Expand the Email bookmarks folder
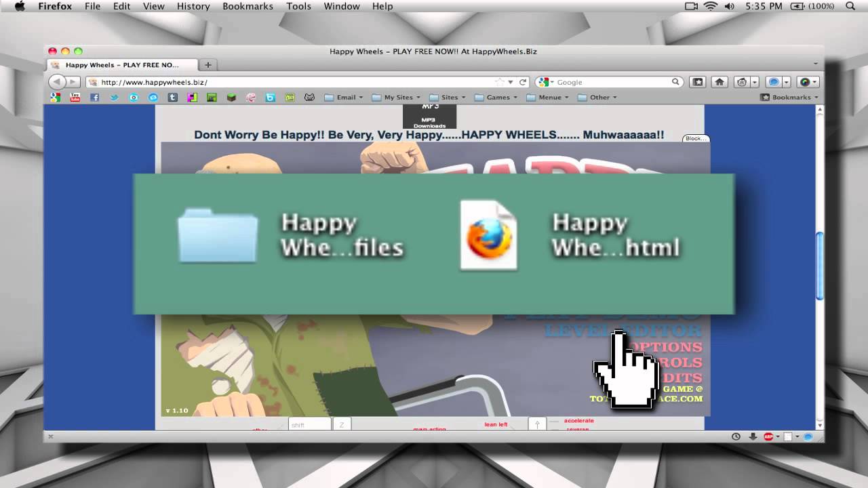Viewport: 868px width, 488px height. [343, 97]
